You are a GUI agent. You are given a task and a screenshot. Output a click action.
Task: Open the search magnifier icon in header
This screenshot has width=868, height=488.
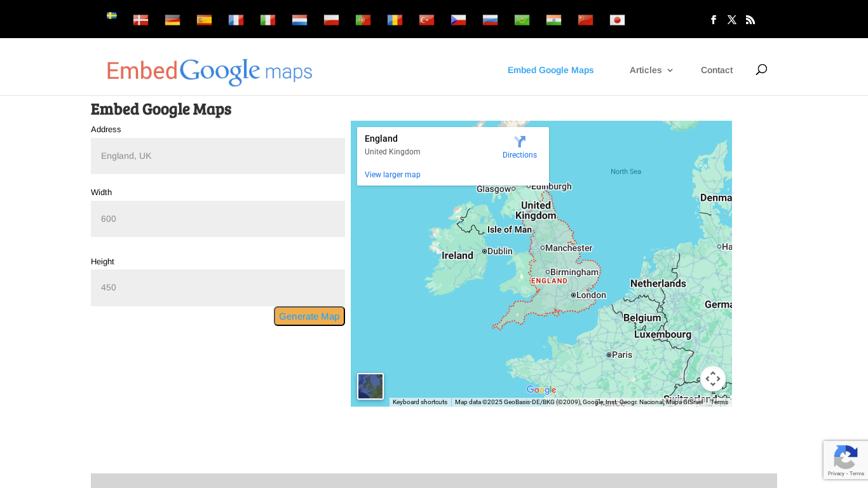(x=761, y=69)
